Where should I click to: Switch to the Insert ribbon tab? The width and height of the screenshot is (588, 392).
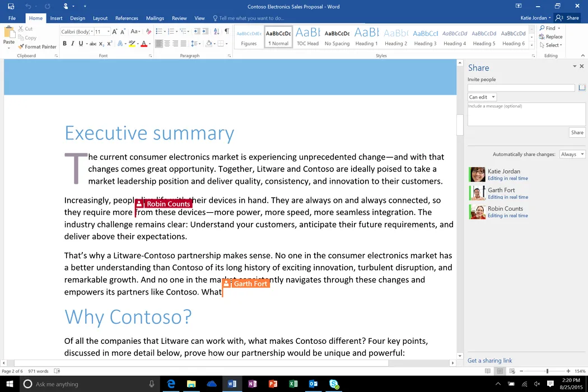56,18
